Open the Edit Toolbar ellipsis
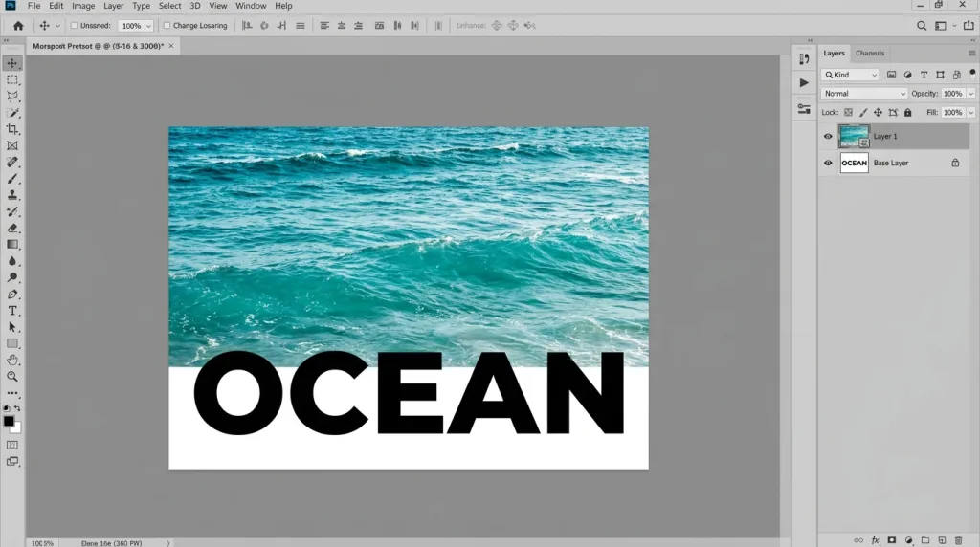Image resolution: width=980 pixels, height=547 pixels. [12, 393]
